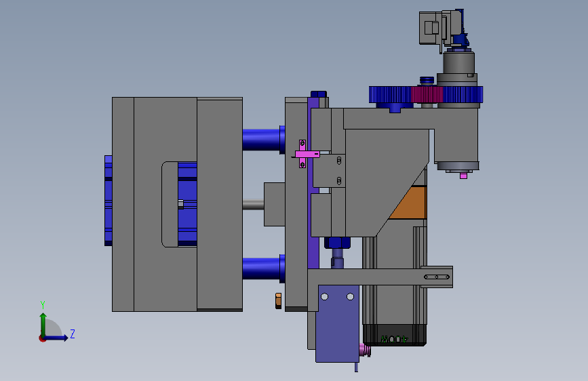Select the gray connector housing at top right

(x=431, y=28)
